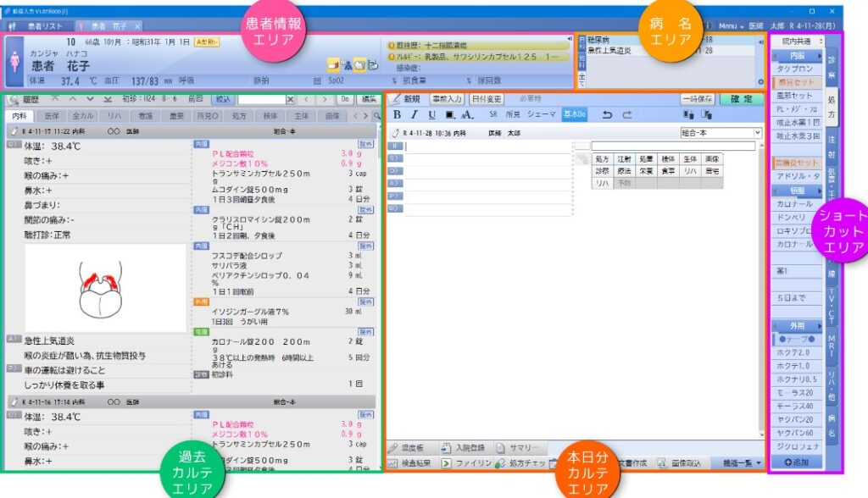Undo the last chart edit
This screenshot has width=868, height=498.
pyautogui.click(x=606, y=115)
